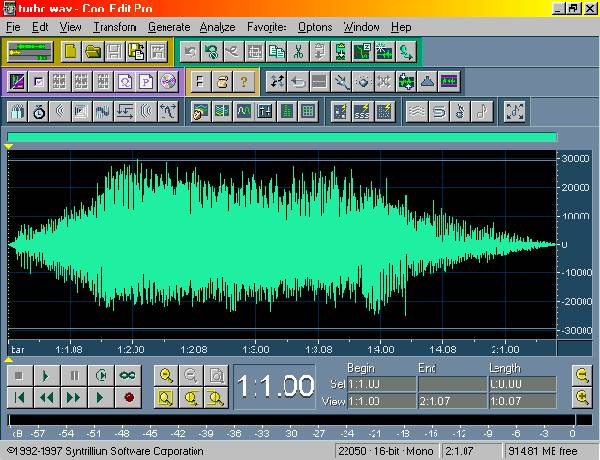Click the Zoom In horizontal magnifier icon
This screenshot has height=460, width=600.
click(165, 375)
